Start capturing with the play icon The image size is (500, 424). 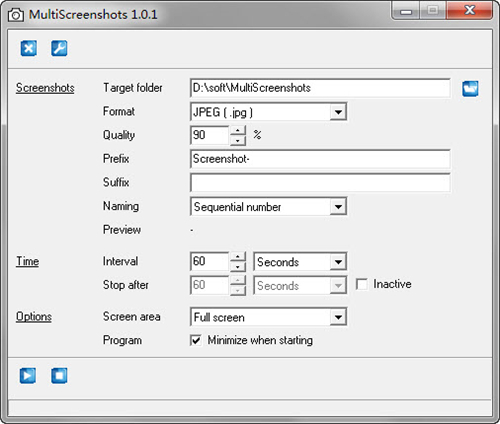tap(28, 376)
